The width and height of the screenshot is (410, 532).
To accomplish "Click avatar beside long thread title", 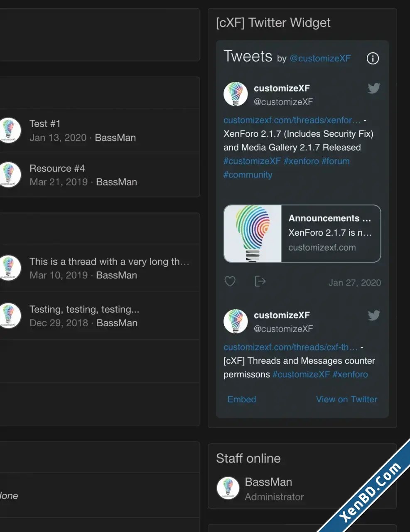I will tap(9, 268).
